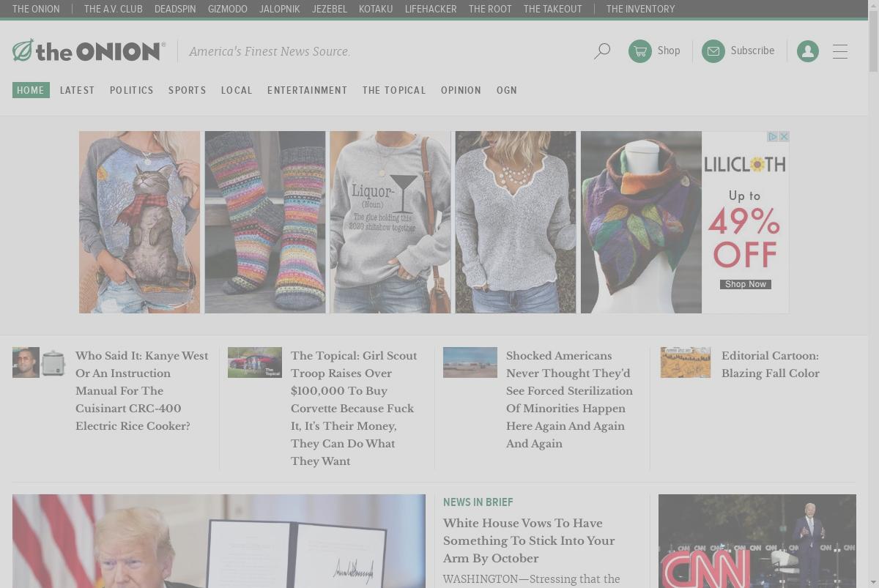Visit LIFEHACKER in top bar
This screenshot has height=588, width=879.
[431, 9]
